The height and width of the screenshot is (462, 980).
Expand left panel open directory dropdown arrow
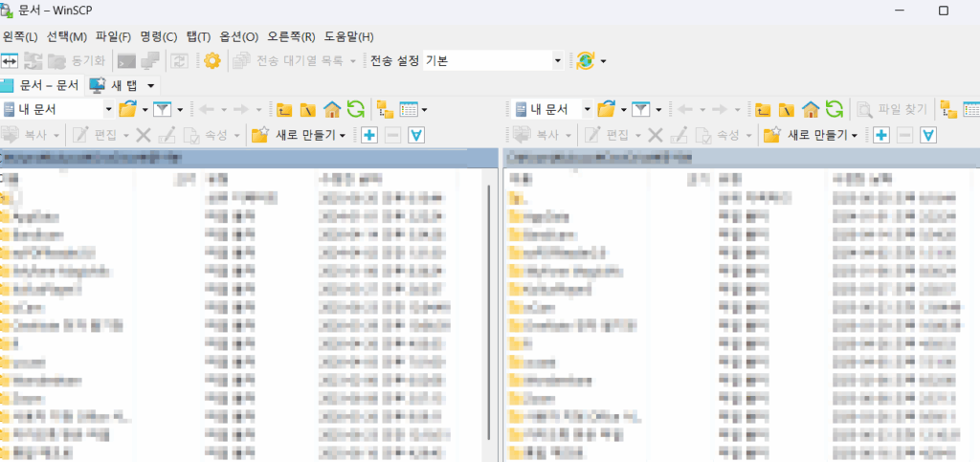145,110
